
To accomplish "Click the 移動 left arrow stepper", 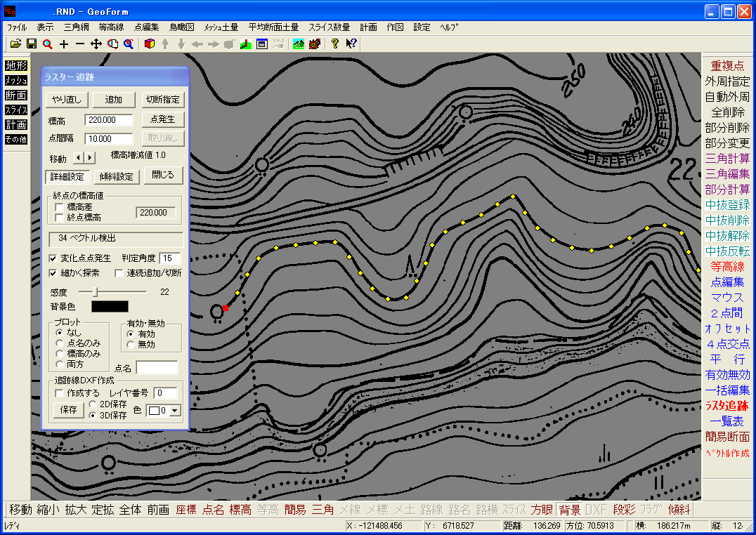I will click(79, 157).
